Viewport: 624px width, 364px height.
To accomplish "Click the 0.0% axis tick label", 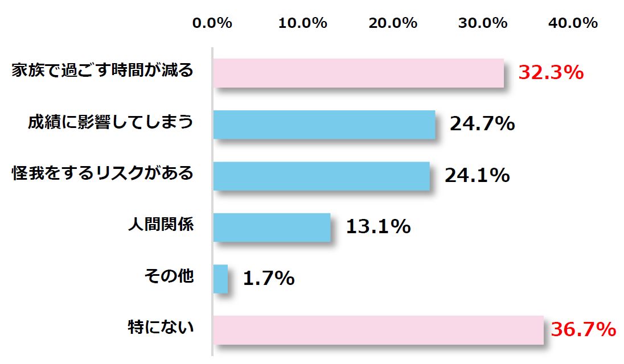I will 212,23.
